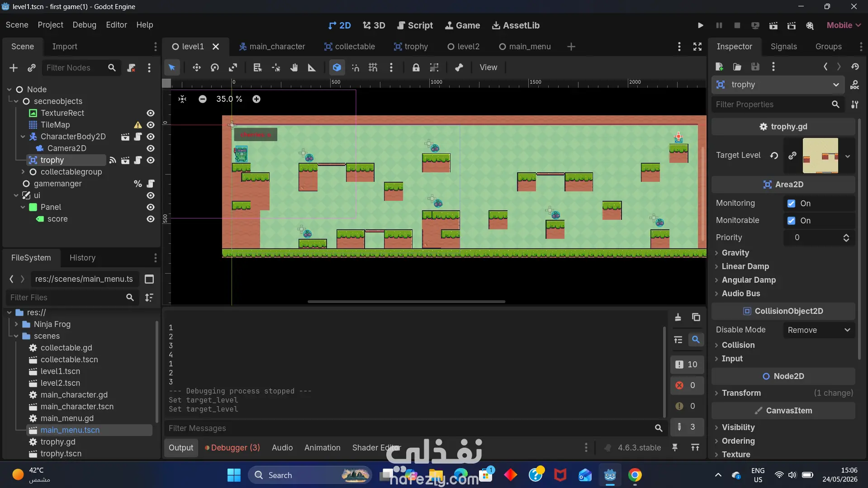Switch to the main_character scene tab

point(272,47)
